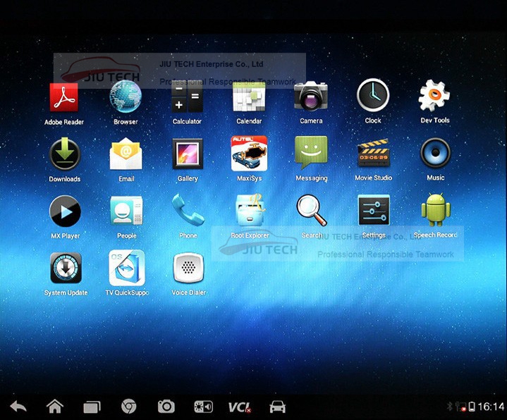Tap the screenshot camera icon in bottom bar
The image size is (507, 420).
(x=166, y=407)
